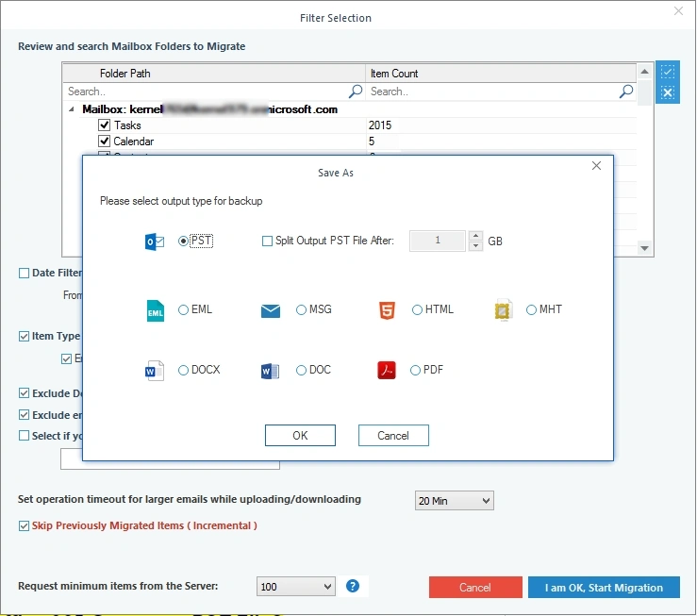This screenshot has width=697, height=616.
Task: Select the PST output radio button
Action: tap(183, 241)
